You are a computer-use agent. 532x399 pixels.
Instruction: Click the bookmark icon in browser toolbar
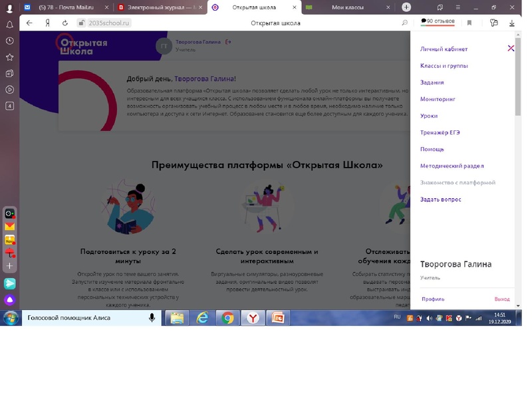pyautogui.click(x=470, y=23)
